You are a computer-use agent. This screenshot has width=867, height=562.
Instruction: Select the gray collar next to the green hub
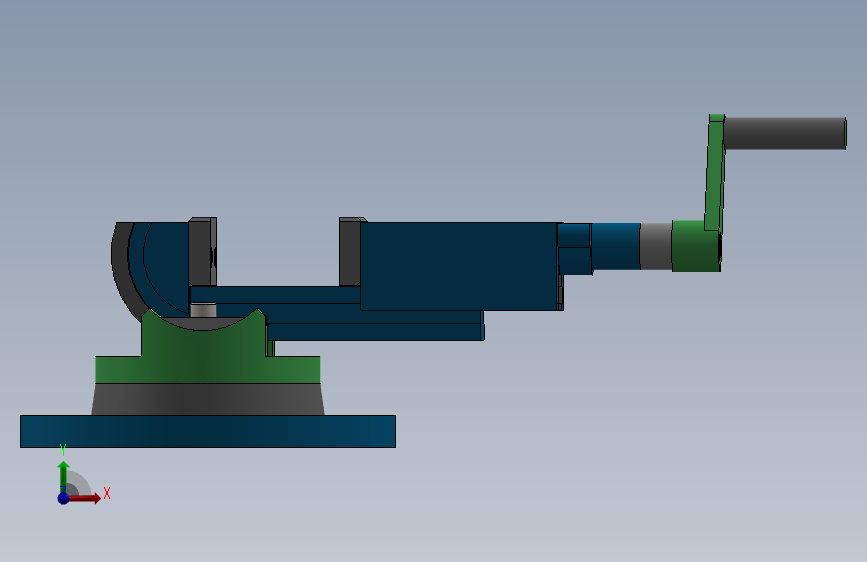click(x=656, y=246)
